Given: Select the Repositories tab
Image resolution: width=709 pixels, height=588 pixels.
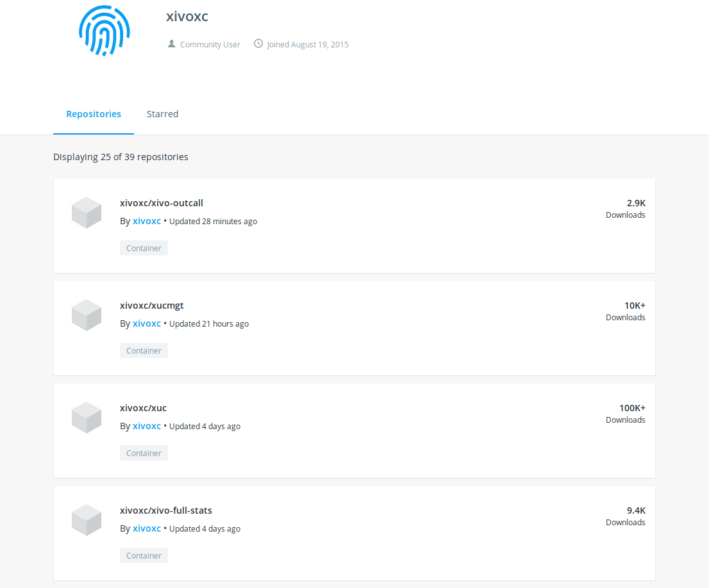Looking at the screenshot, I should [x=94, y=114].
